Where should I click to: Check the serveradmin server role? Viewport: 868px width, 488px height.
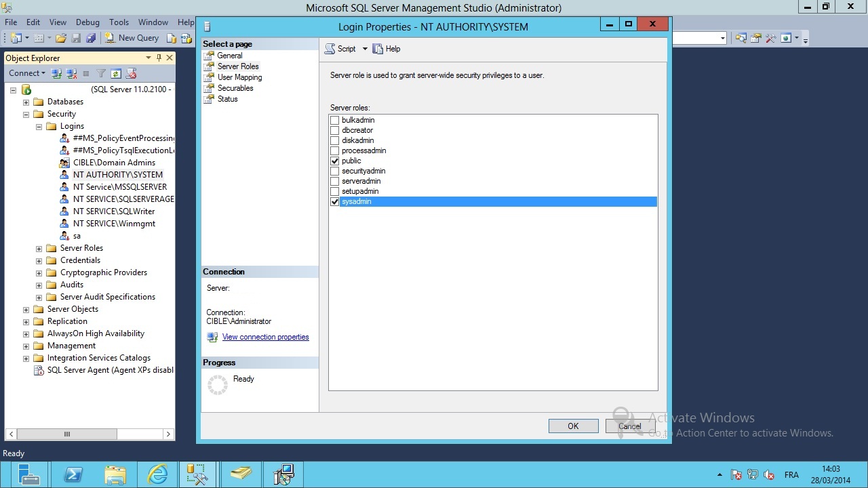tap(334, 181)
